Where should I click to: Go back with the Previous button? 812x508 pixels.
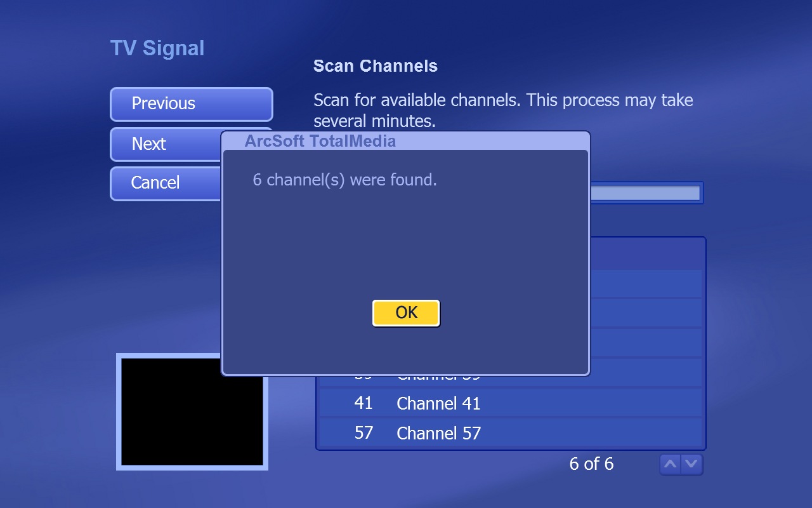[x=191, y=104]
